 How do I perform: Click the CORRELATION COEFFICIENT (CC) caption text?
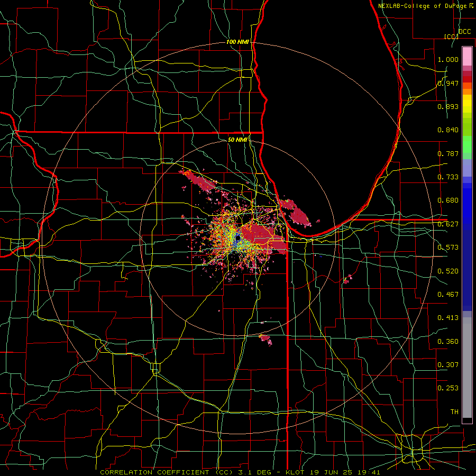(167, 472)
